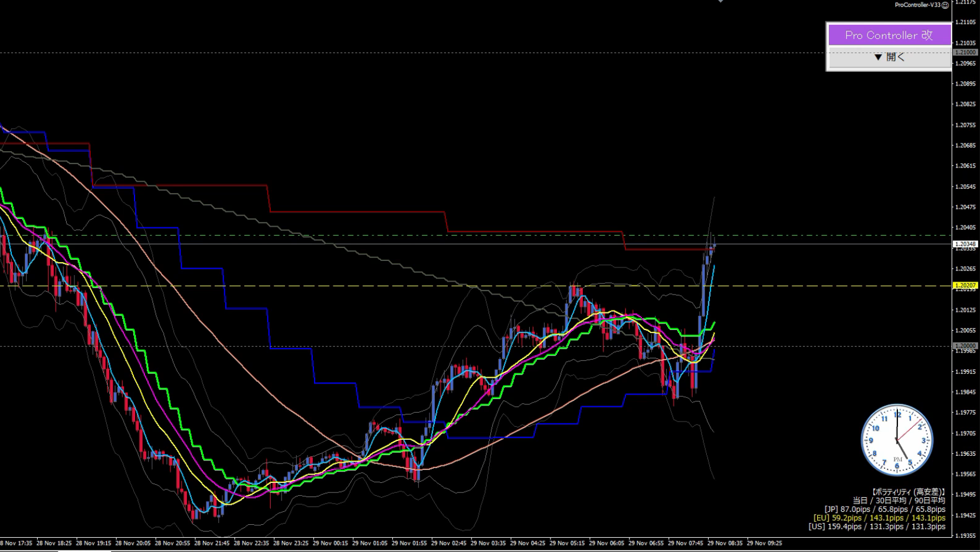
Task: Click the smiley face icon beside ProController-V33
Action: pos(945,5)
